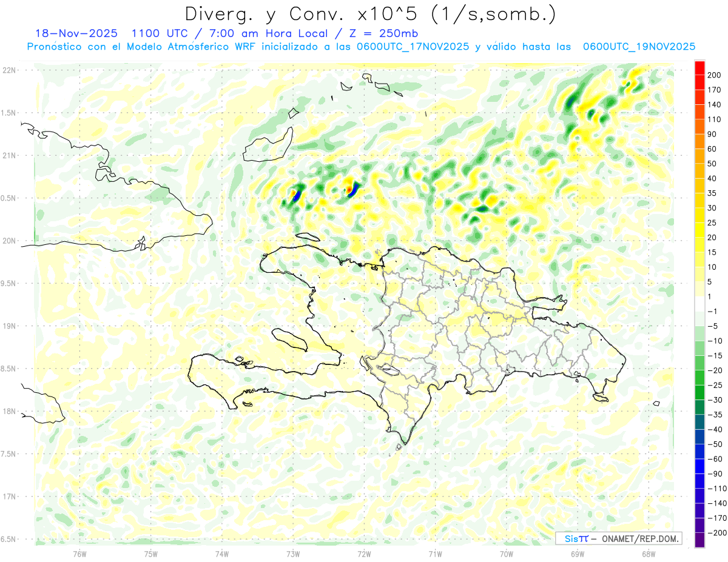Click the '76W' longitude label
Screen dimensions: 728x562
(79, 554)
